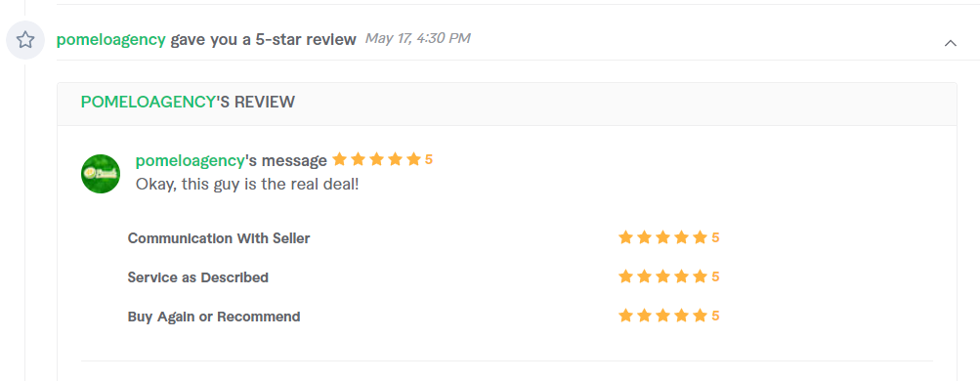Click pomeloagency name above the review message
Viewport: 980px width, 381px height.
pyautogui.click(x=190, y=160)
